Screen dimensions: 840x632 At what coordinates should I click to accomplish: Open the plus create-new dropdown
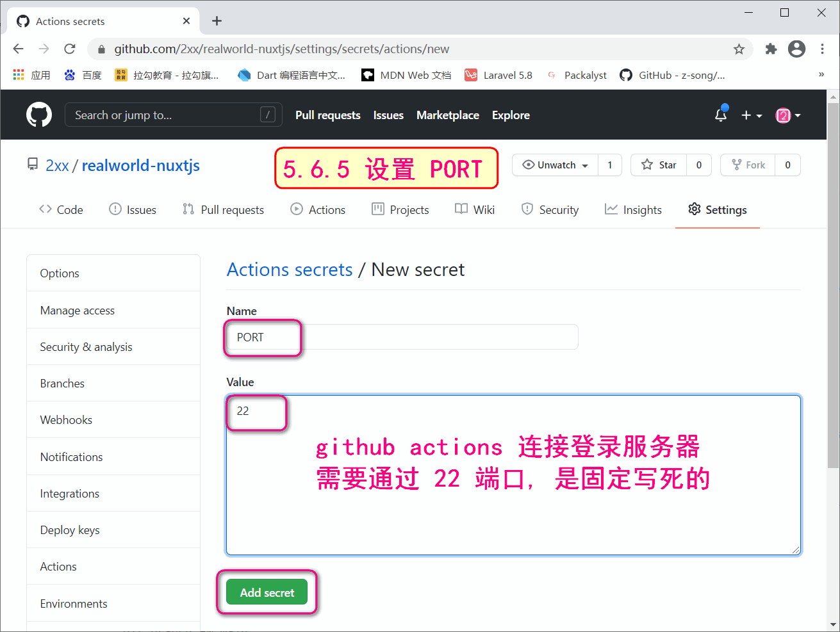click(752, 115)
